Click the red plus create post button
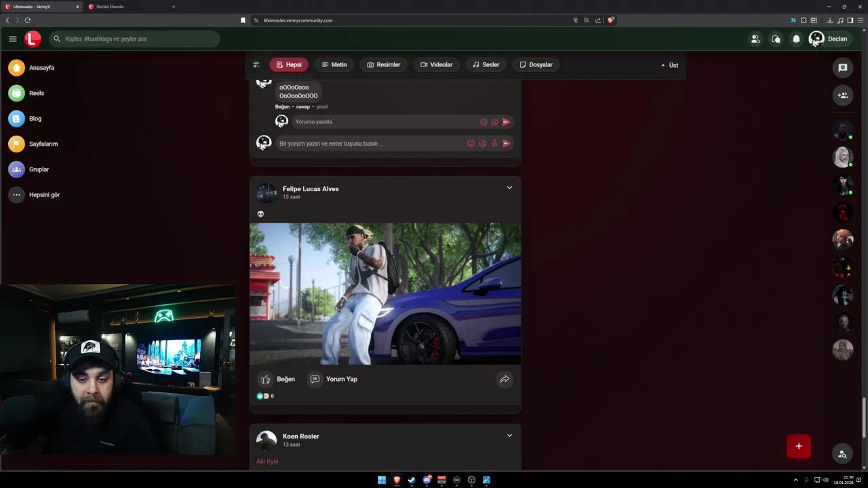Viewport: 868px width, 488px height. pyautogui.click(x=799, y=446)
